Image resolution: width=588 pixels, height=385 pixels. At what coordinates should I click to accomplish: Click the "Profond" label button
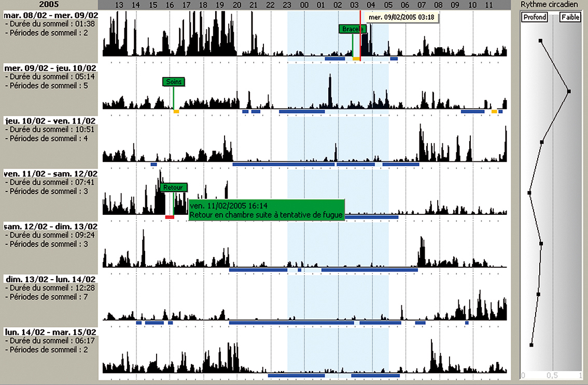pyautogui.click(x=535, y=17)
